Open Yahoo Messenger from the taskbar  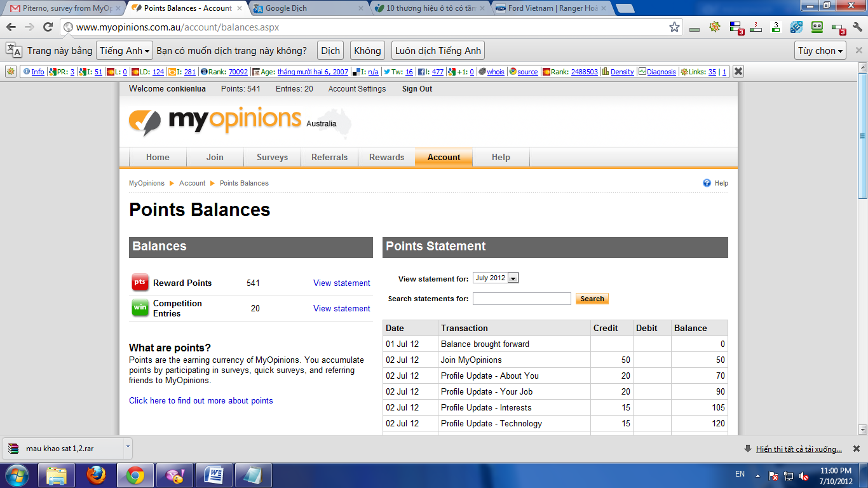[x=174, y=475]
